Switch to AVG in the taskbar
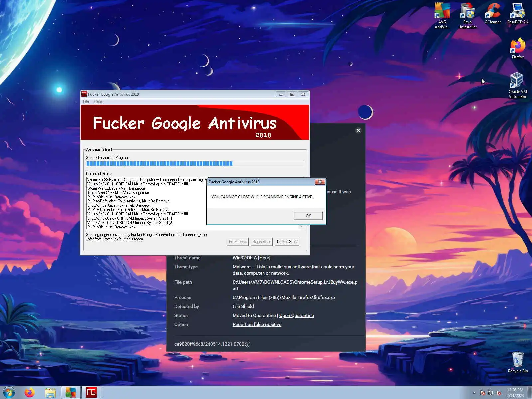The width and height of the screenshot is (532, 399). click(x=71, y=393)
